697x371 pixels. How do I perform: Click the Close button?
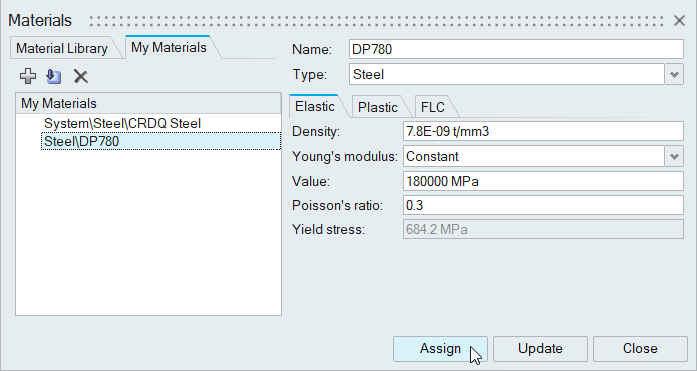[640, 348]
